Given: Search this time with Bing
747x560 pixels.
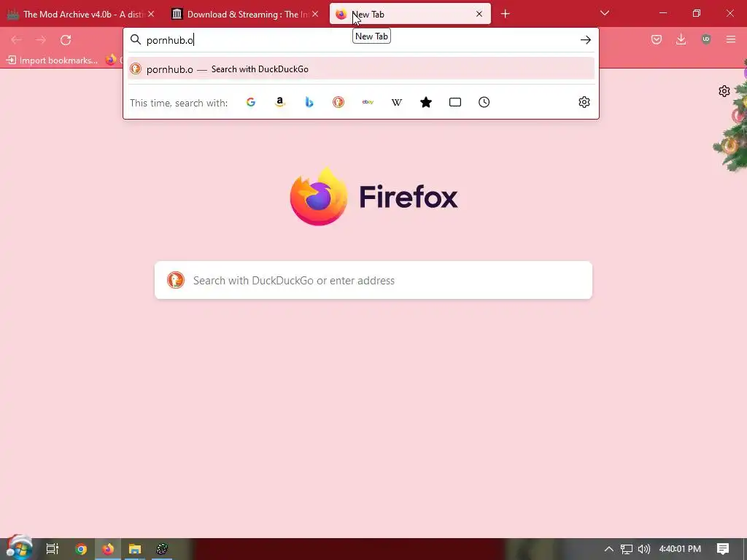Looking at the screenshot, I should click(309, 102).
